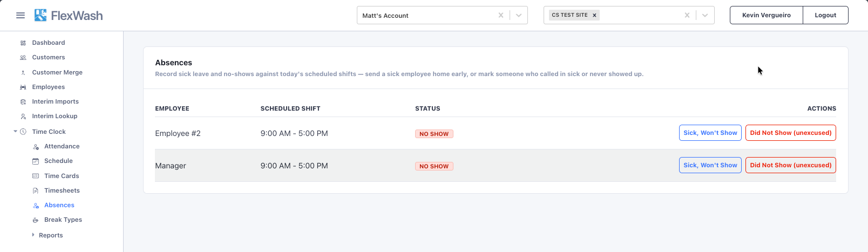The image size is (868, 252).
Task: Open the hamburger menu
Action: [21, 16]
